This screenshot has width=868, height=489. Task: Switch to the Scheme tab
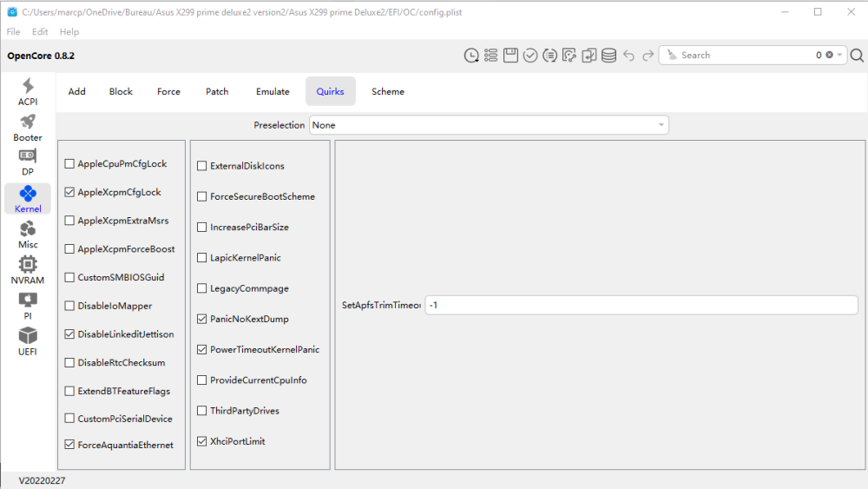(x=388, y=91)
